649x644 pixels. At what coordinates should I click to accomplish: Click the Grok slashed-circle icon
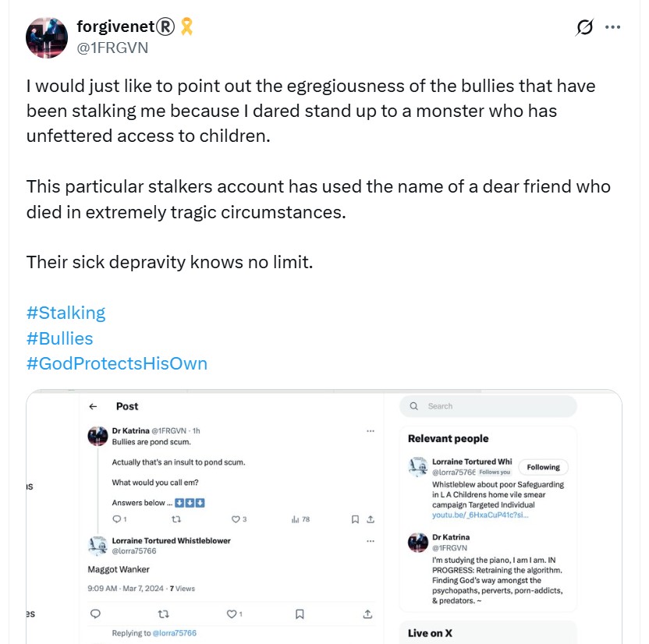(x=584, y=27)
